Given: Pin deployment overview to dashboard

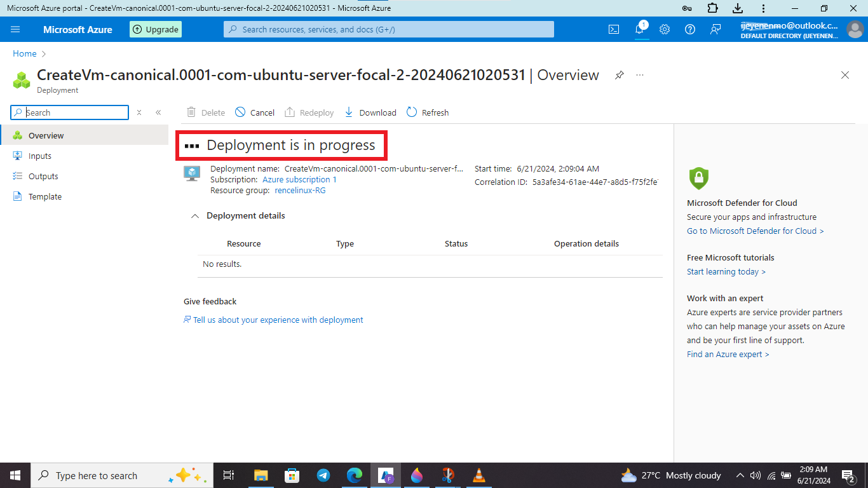Looking at the screenshot, I should (x=620, y=75).
